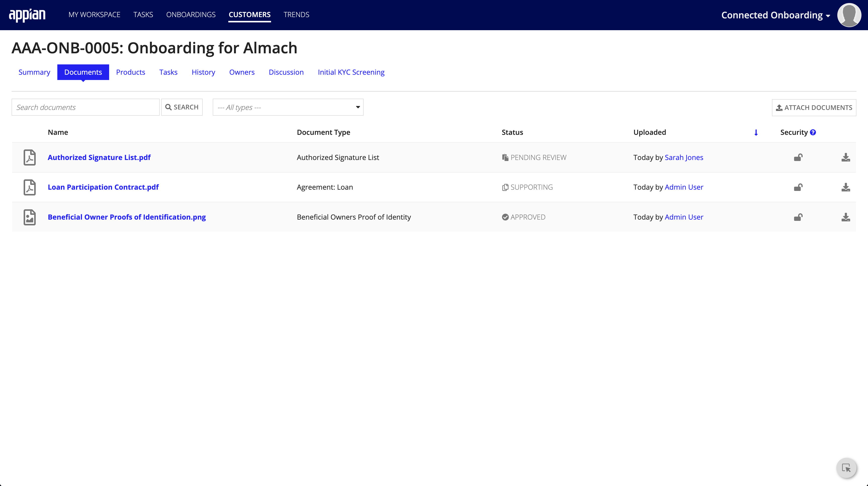This screenshot has height=486, width=868.
Task: Click the cursor selection icon at bottom right
Action: [x=846, y=468]
